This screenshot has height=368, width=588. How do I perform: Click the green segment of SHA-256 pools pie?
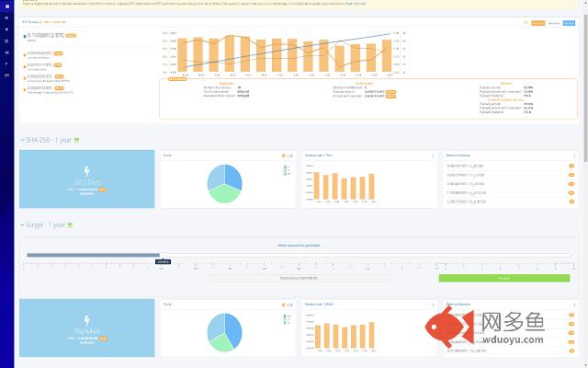pyautogui.click(x=224, y=194)
